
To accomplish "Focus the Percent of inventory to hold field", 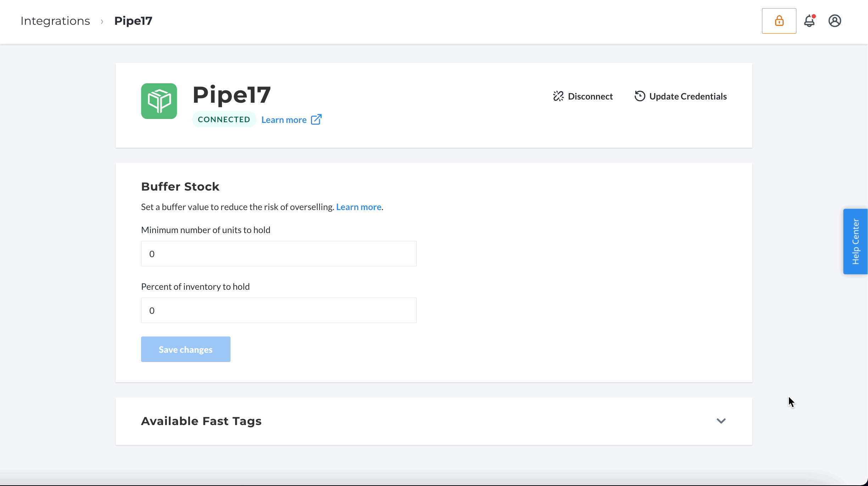I will pyautogui.click(x=279, y=310).
